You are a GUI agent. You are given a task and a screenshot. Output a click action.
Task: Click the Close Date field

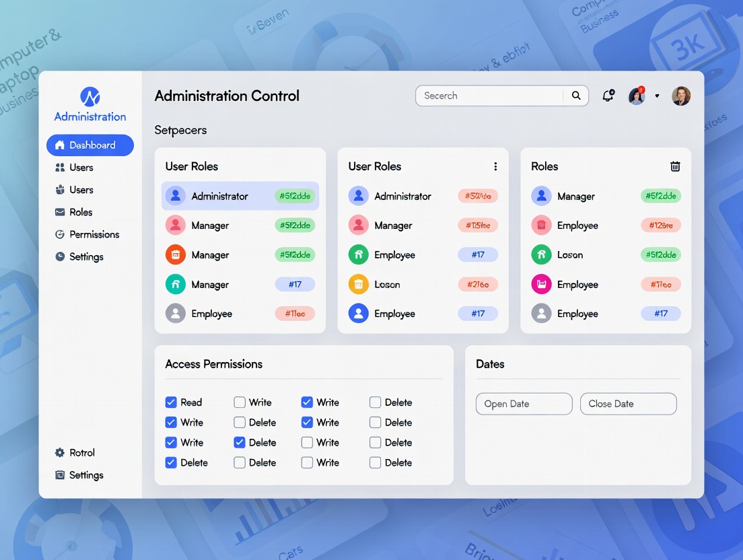pos(628,404)
